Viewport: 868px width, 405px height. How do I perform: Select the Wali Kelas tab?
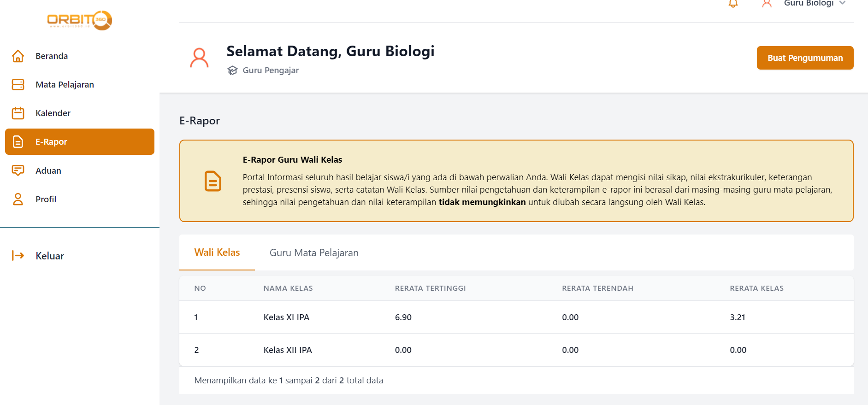point(217,252)
